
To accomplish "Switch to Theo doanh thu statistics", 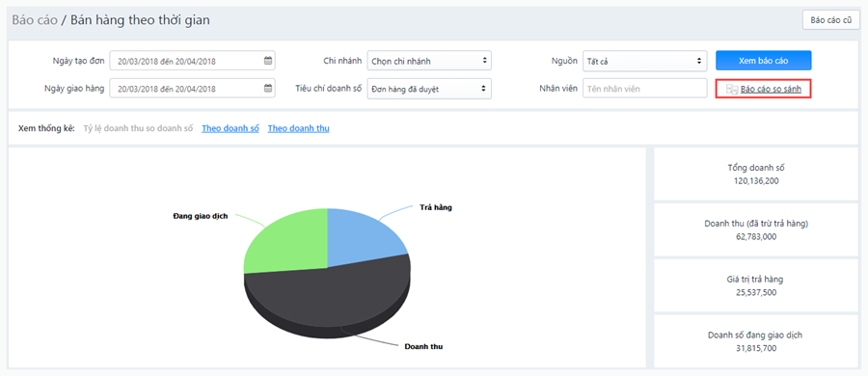I will (x=298, y=128).
